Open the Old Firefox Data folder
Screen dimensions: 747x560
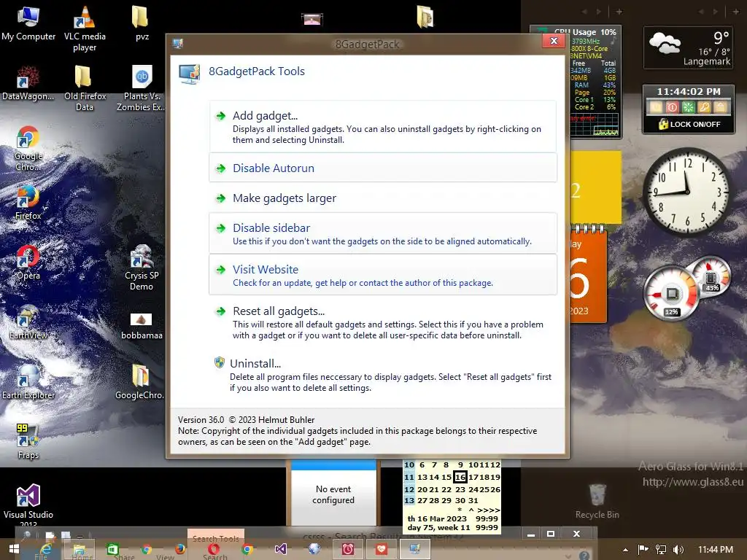click(x=85, y=88)
